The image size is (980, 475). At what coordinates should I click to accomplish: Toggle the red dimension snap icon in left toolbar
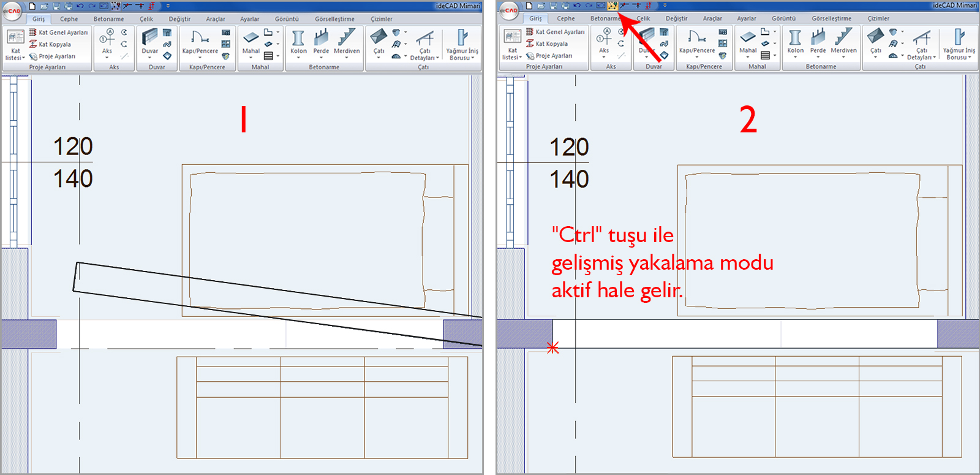coord(151,6)
